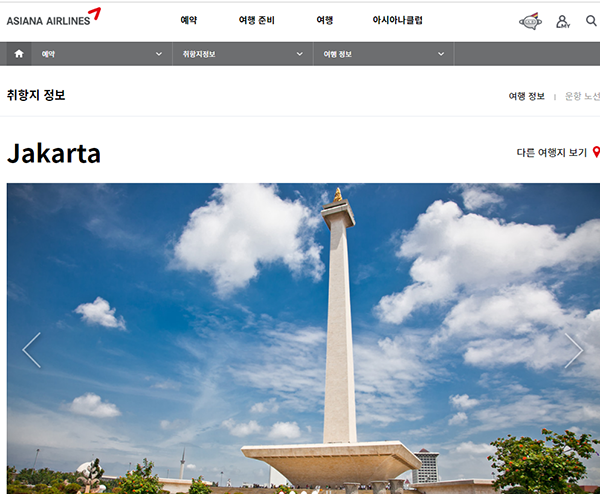Switch to the 운항 노선 tab

pos(582,96)
